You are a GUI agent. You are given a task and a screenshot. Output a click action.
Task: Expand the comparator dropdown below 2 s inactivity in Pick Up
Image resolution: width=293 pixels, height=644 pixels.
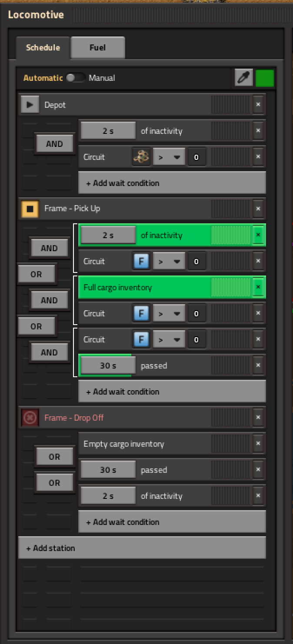click(169, 261)
